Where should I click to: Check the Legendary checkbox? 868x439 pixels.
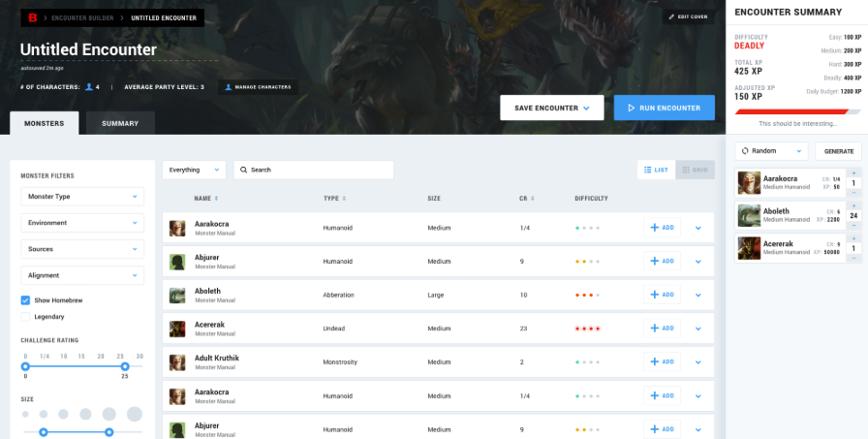[x=25, y=317]
